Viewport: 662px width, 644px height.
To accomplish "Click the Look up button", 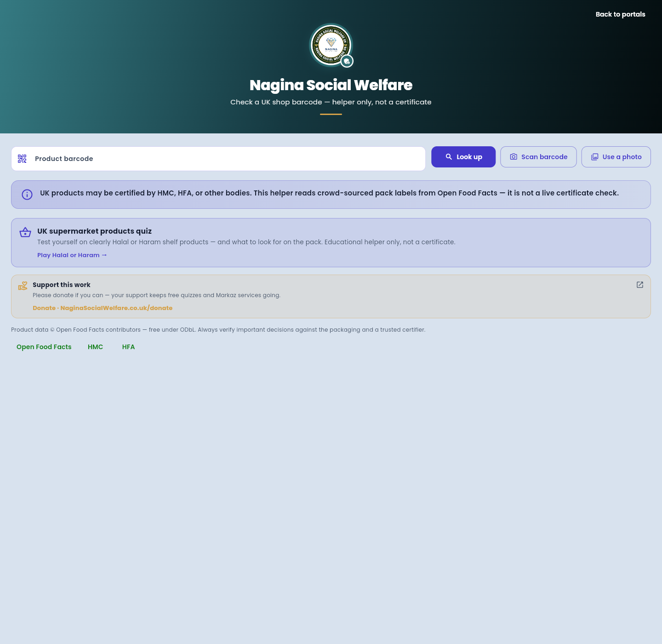I will tap(463, 157).
